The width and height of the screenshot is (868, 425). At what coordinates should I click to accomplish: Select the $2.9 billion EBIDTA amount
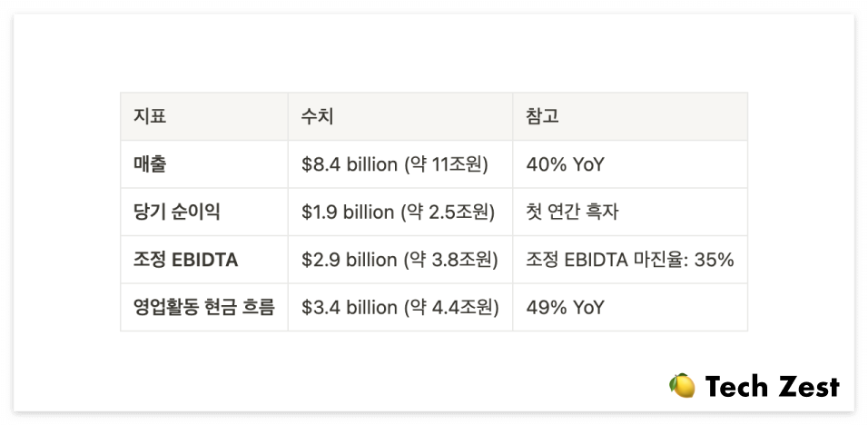point(350,260)
